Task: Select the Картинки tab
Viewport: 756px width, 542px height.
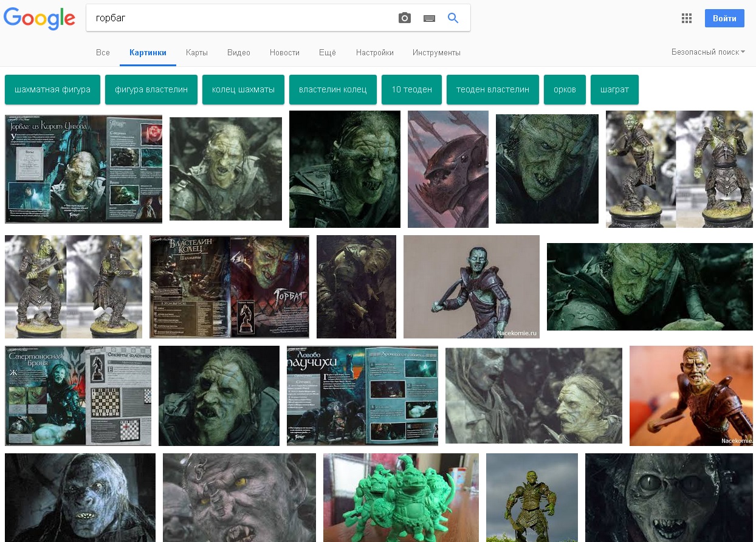Action: (x=148, y=53)
